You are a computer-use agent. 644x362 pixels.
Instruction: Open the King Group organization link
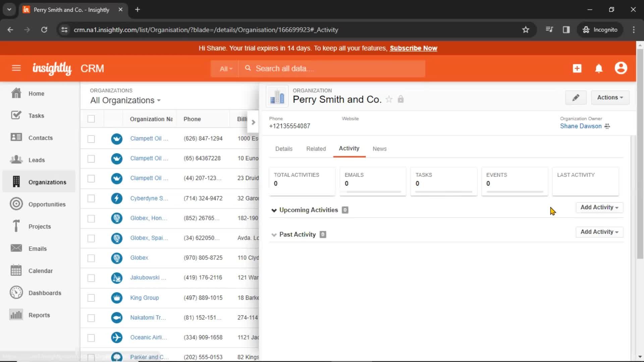click(x=145, y=298)
